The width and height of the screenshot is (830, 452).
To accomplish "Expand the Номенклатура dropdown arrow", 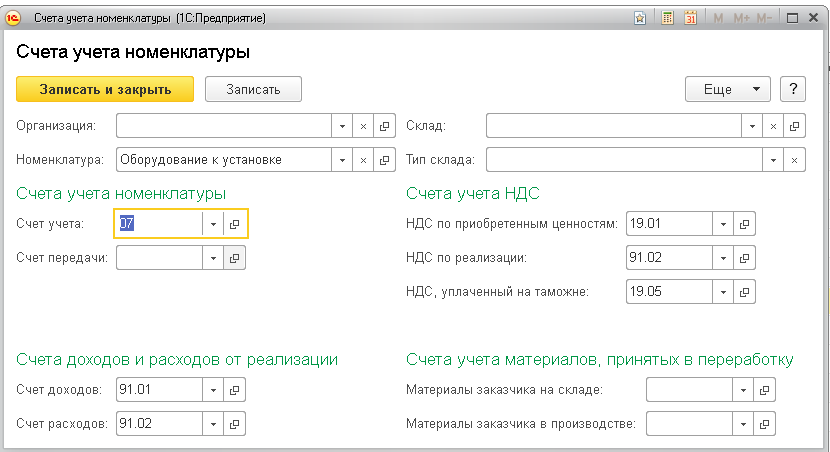I will pyautogui.click(x=341, y=159).
